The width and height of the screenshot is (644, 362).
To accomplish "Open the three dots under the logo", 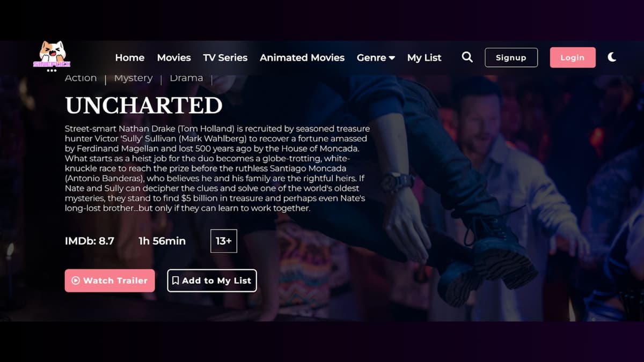I will tap(52, 70).
